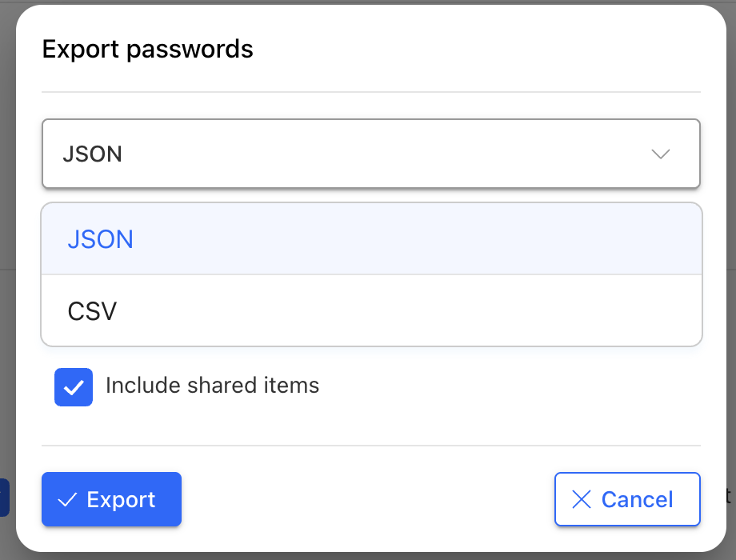Choose the highlighted JSON option in list
736x560 pixels.
pos(372,239)
